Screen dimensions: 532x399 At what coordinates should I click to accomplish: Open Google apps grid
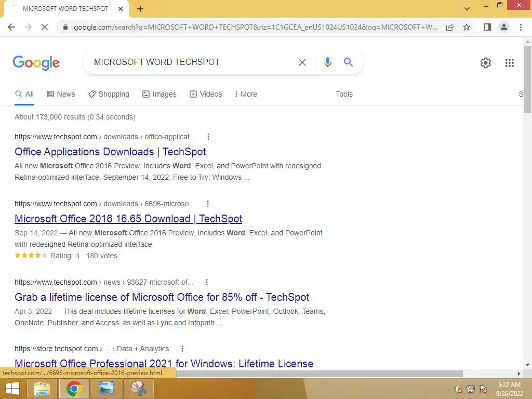(510, 63)
